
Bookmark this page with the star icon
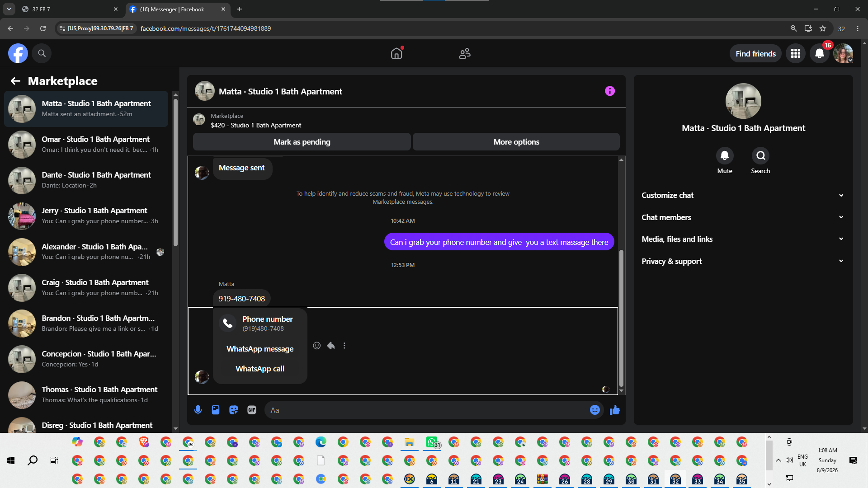click(823, 28)
